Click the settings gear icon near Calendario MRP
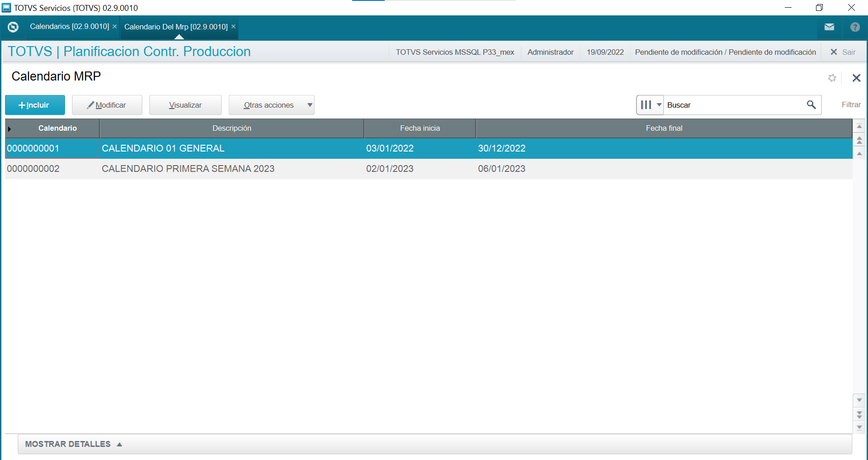This screenshot has width=868, height=460. coord(832,78)
